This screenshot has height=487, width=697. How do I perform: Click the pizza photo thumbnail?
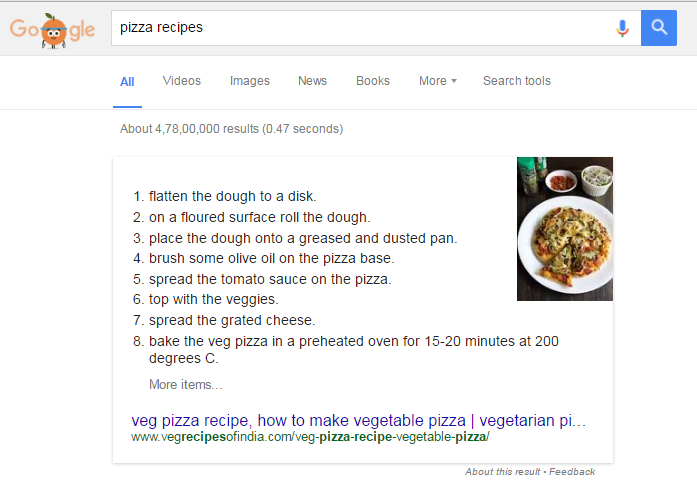tap(565, 229)
